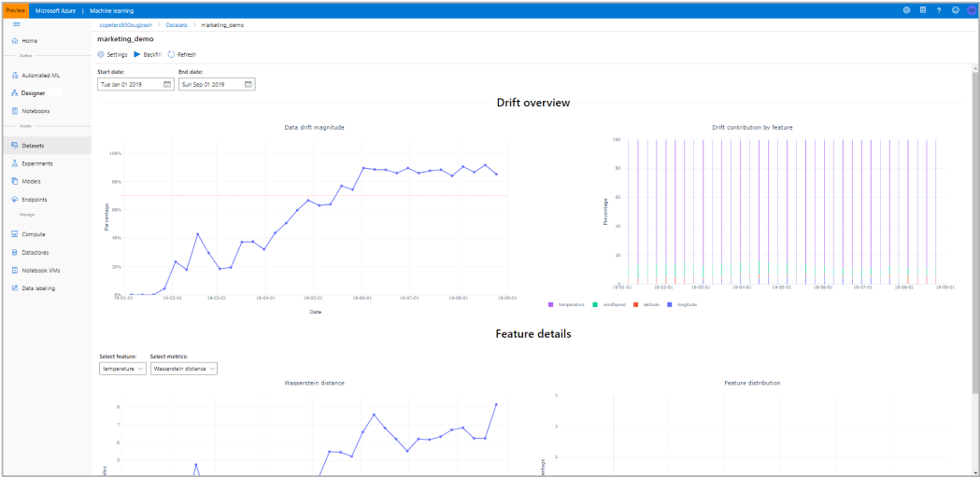Open the notifications panel icon in top bar
Image resolution: width=980 pixels, height=477 pixels.
click(x=922, y=10)
